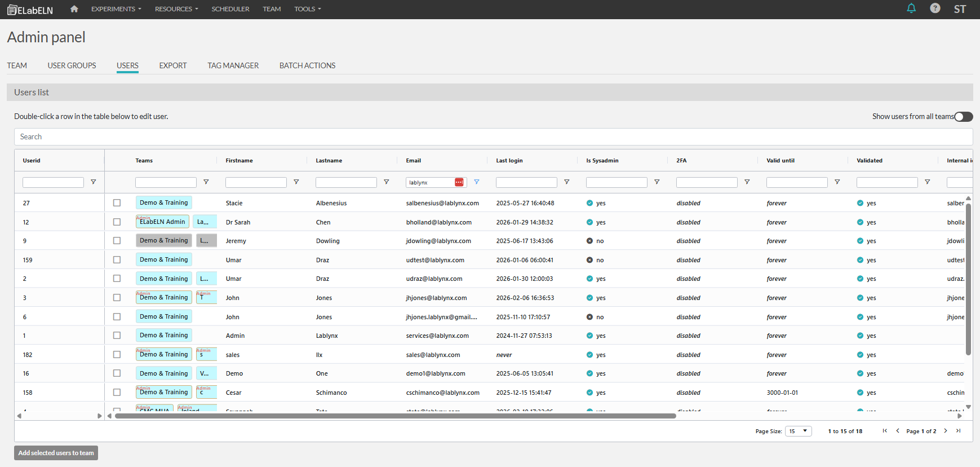Click the home icon in navbar

pos(74,9)
